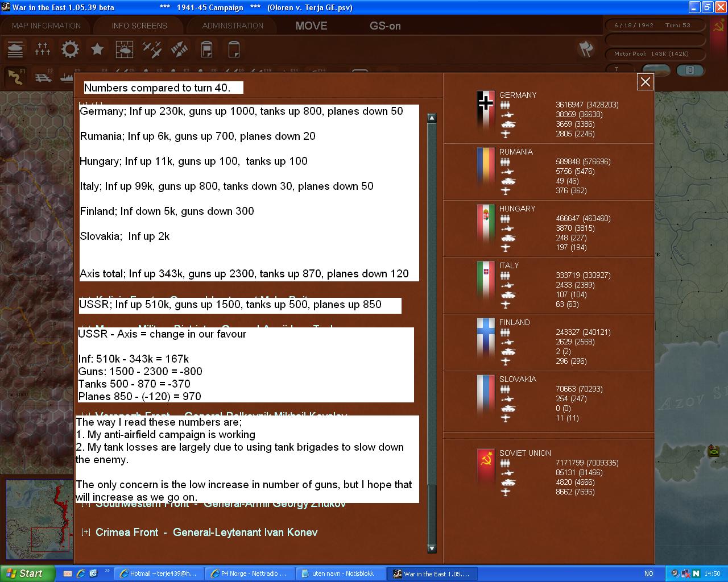Open the losses screen with crosses icon
This screenshot has width=728, height=582.
point(43,49)
